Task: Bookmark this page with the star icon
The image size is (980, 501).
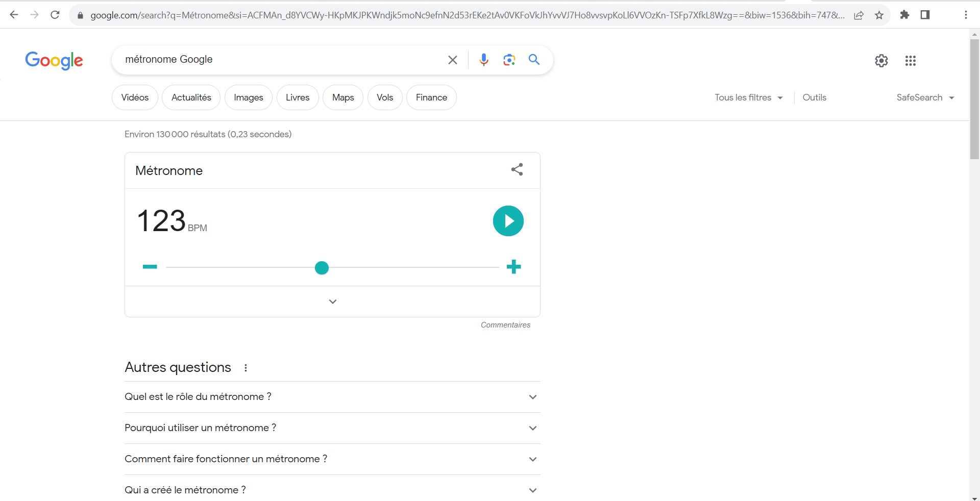Action: (x=879, y=15)
